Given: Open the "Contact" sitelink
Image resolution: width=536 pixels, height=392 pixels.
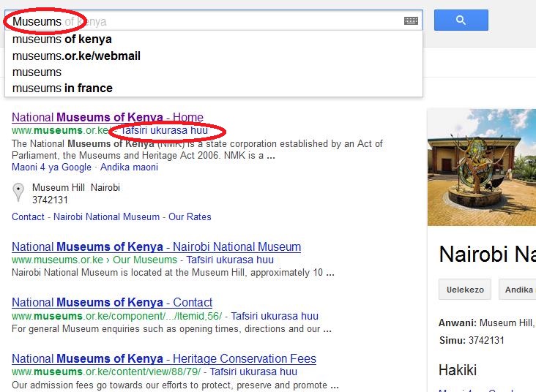Looking at the screenshot, I should click(28, 216).
